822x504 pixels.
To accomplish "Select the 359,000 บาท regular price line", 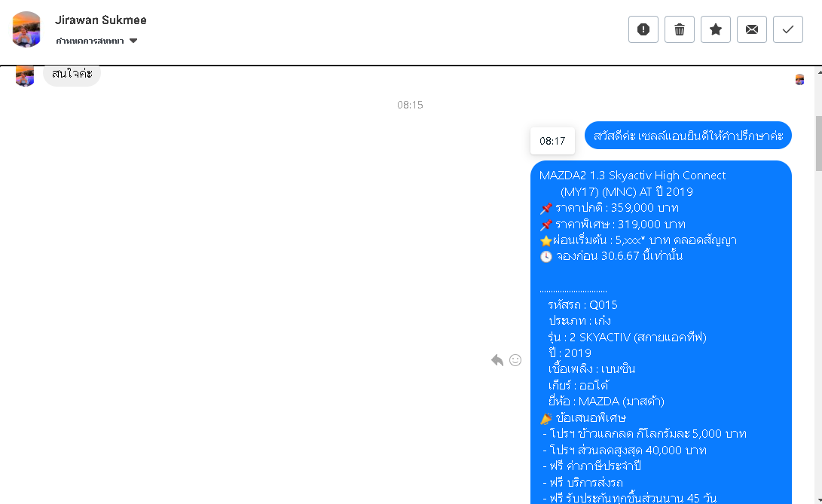I will (610, 208).
